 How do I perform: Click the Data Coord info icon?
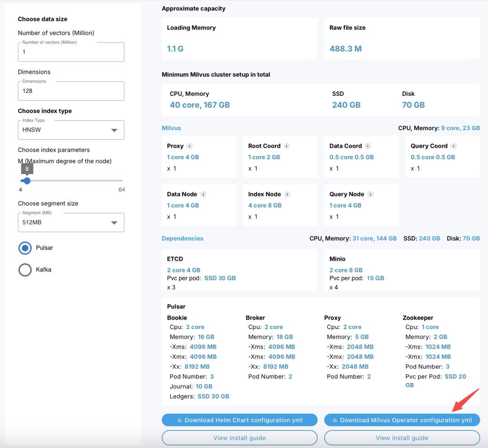coord(368,146)
